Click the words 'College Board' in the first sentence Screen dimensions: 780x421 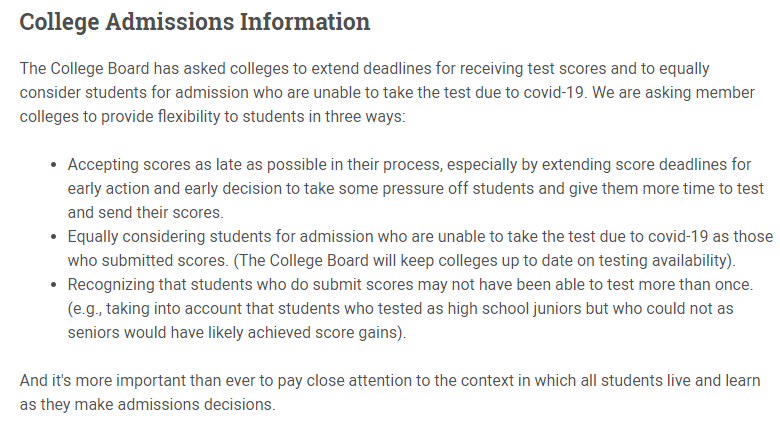click(99, 69)
